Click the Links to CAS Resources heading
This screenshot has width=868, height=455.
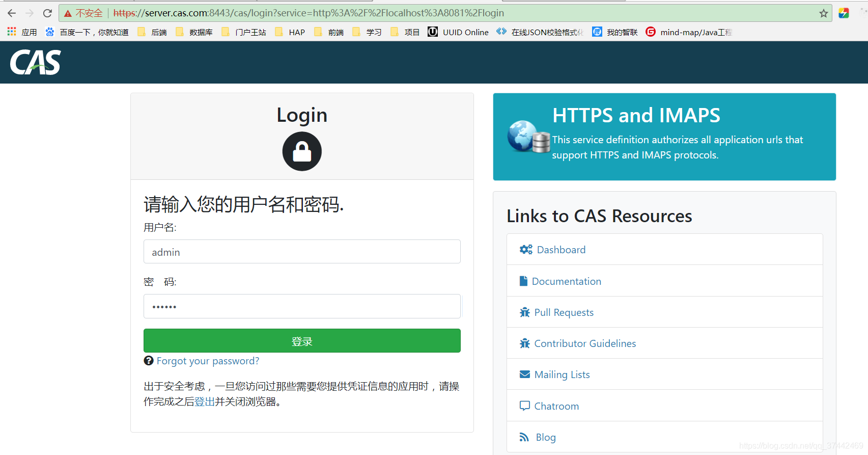(x=599, y=216)
